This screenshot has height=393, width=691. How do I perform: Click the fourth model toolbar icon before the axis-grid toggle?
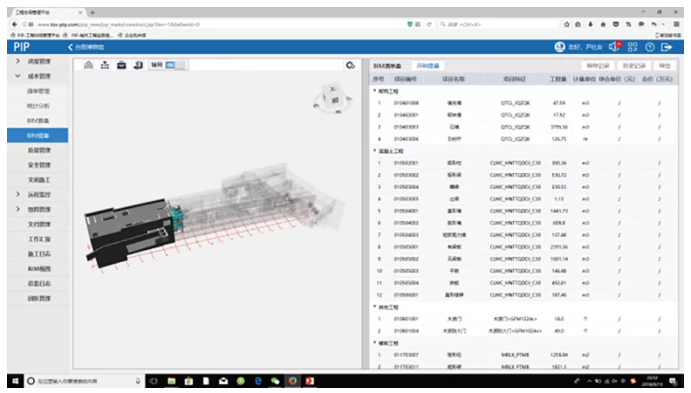(138, 65)
